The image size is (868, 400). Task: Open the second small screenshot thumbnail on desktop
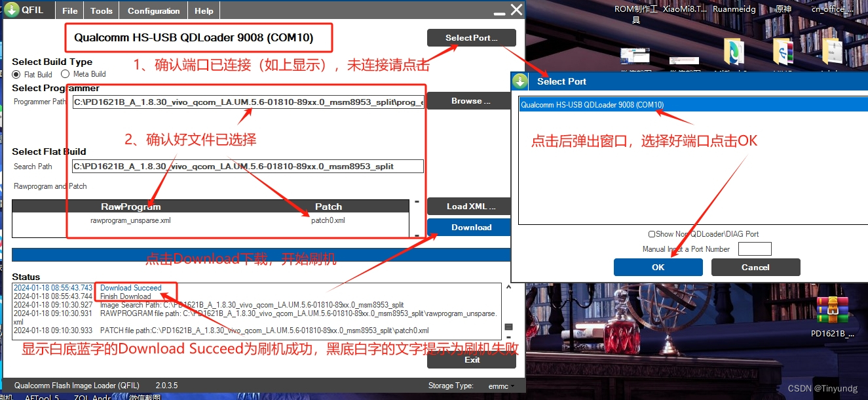click(684, 60)
